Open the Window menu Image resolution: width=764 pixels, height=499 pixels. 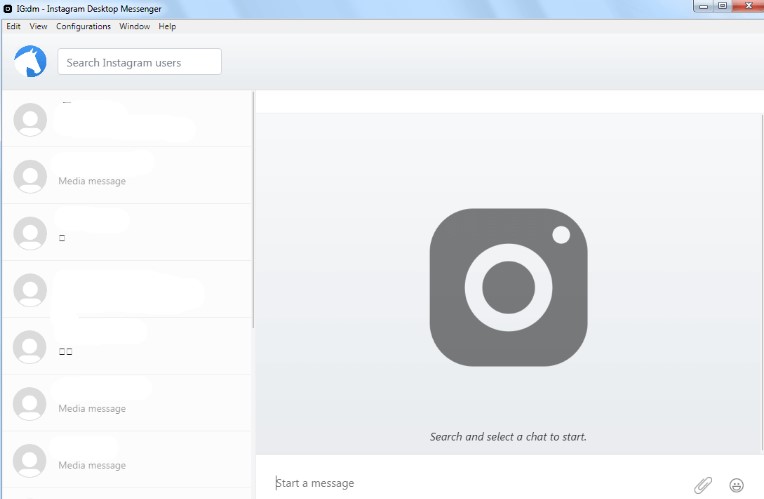[134, 26]
